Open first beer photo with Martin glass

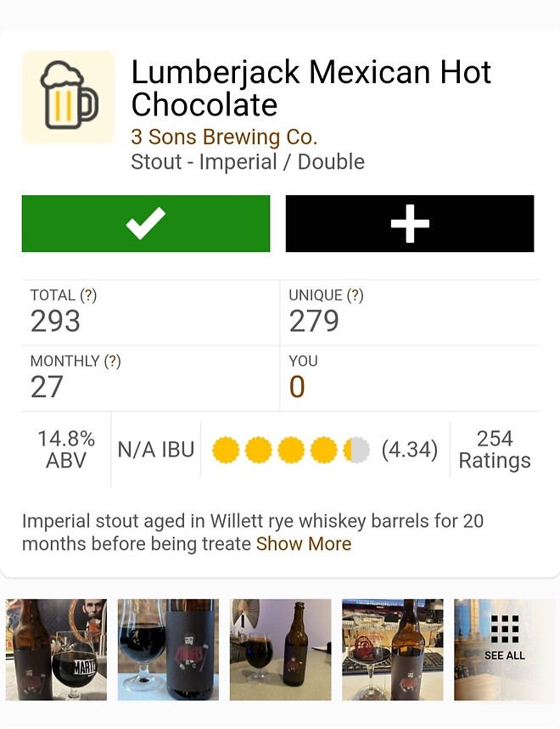coord(57,649)
